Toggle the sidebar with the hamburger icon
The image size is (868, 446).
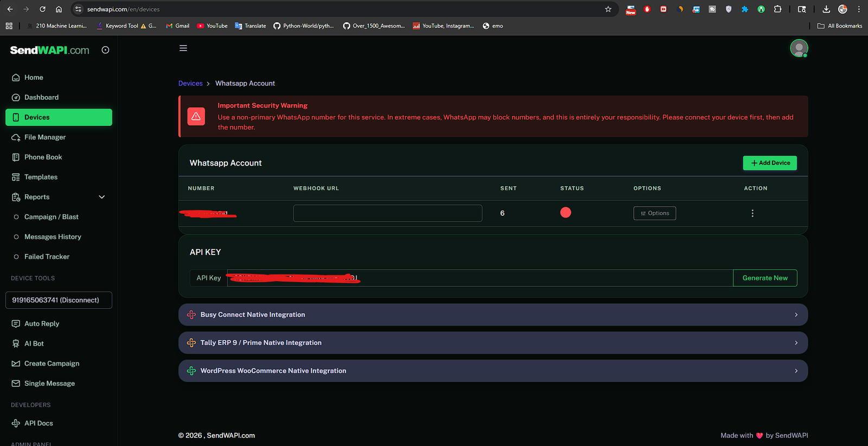(x=183, y=48)
